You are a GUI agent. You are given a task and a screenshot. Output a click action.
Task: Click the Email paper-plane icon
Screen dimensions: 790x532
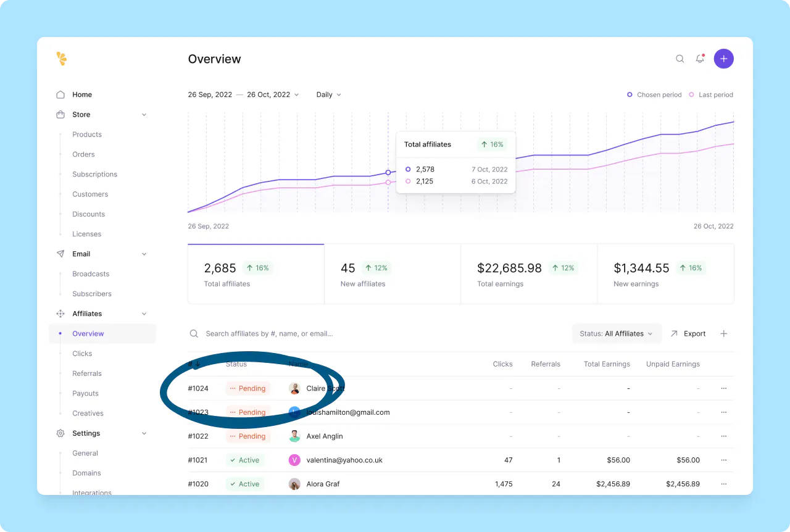point(60,254)
